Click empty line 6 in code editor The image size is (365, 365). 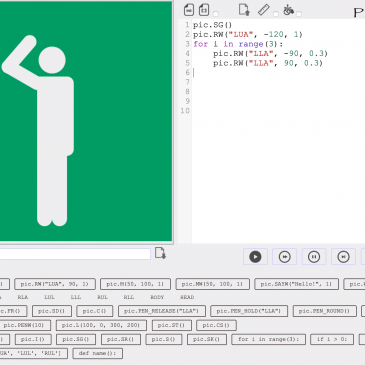coord(278,73)
